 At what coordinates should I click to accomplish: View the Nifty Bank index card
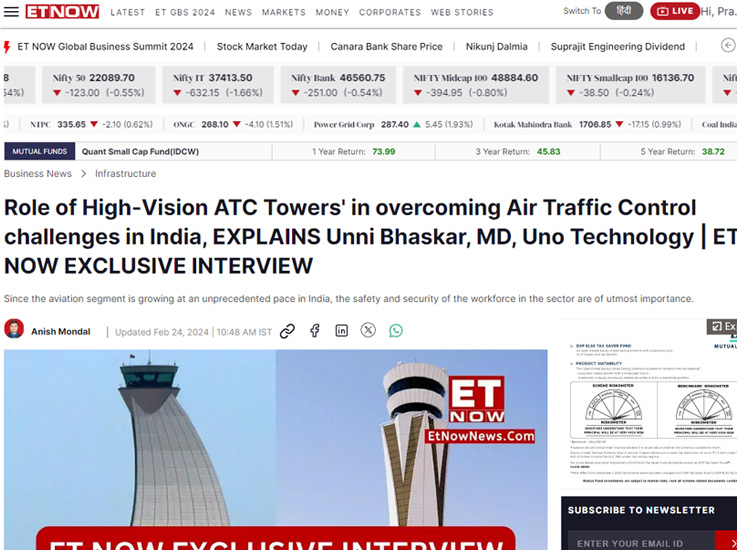pos(335,85)
